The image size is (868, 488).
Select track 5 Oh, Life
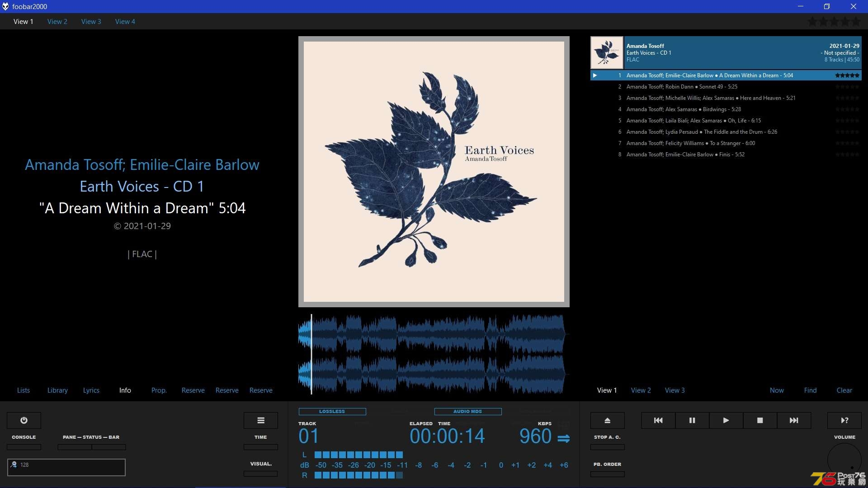[726, 121]
